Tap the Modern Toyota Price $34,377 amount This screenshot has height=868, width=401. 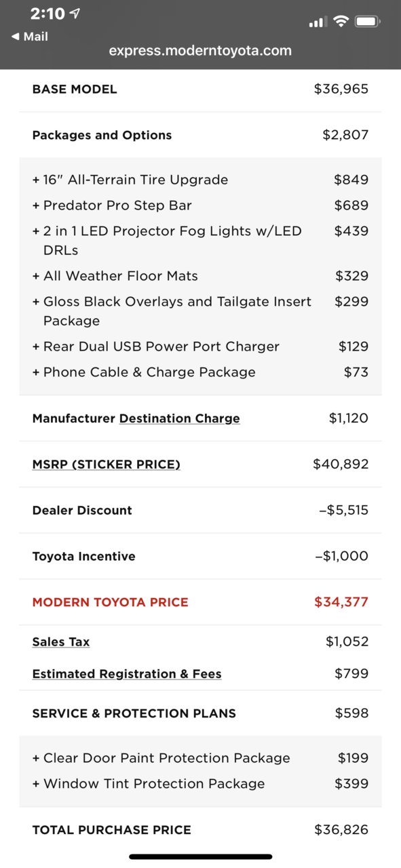tap(341, 602)
